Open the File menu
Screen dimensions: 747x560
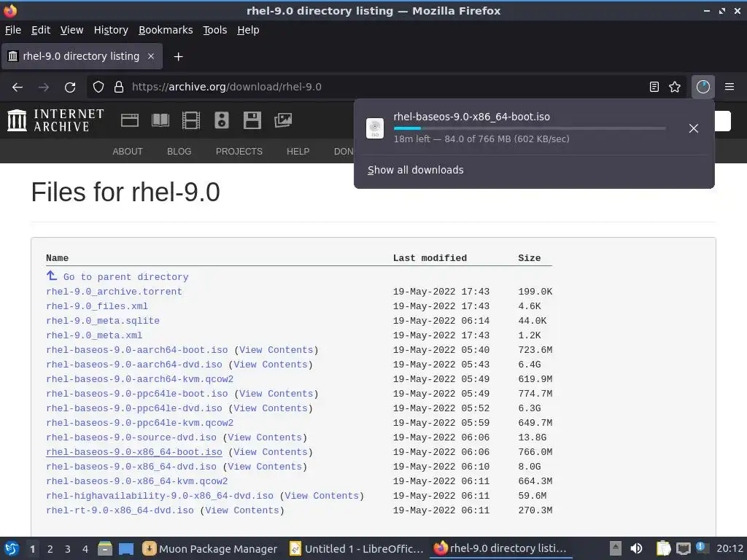coord(13,30)
